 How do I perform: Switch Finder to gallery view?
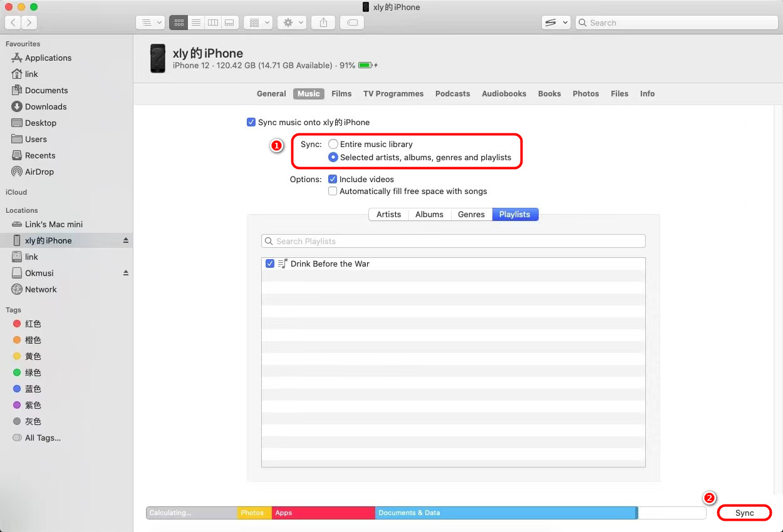click(x=230, y=23)
